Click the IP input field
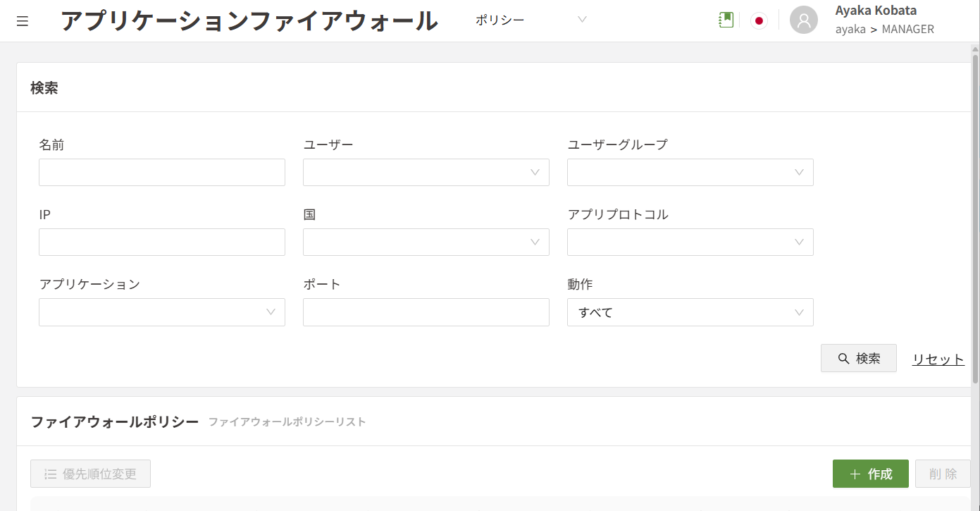Viewport: 980px width, 511px height. (x=161, y=242)
